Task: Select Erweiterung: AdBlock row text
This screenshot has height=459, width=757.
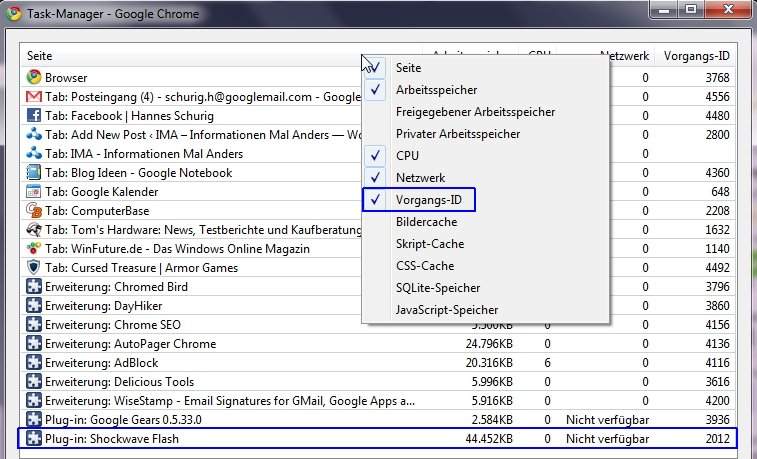Action: click(101, 362)
